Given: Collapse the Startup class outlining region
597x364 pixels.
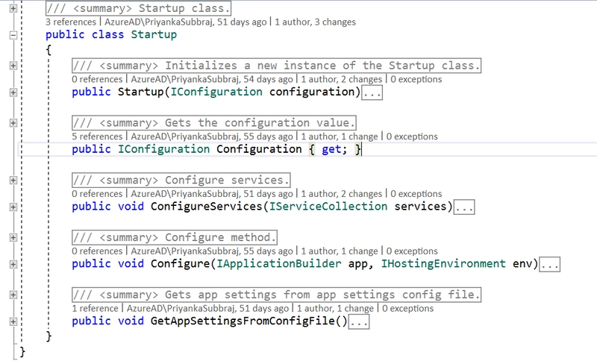Looking at the screenshot, I should [x=13, y=35].
